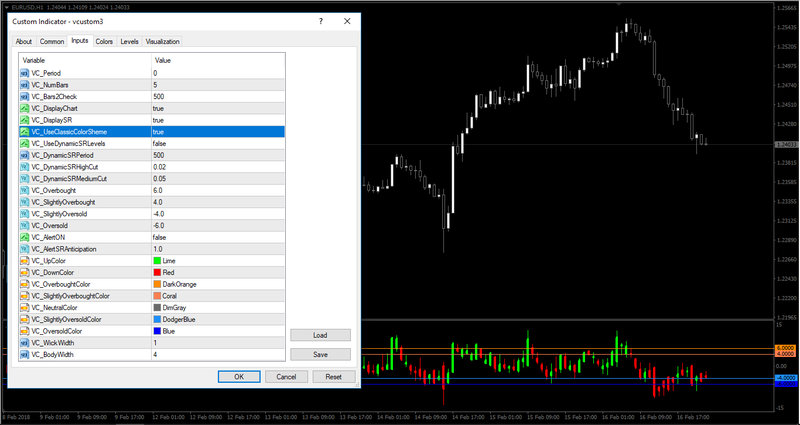Click the Coral color swatch
The image size is (800, 425).
click(x=157, y=296)
